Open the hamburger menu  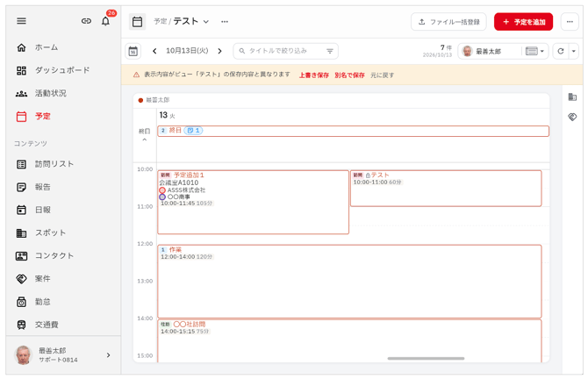(21, 21)
